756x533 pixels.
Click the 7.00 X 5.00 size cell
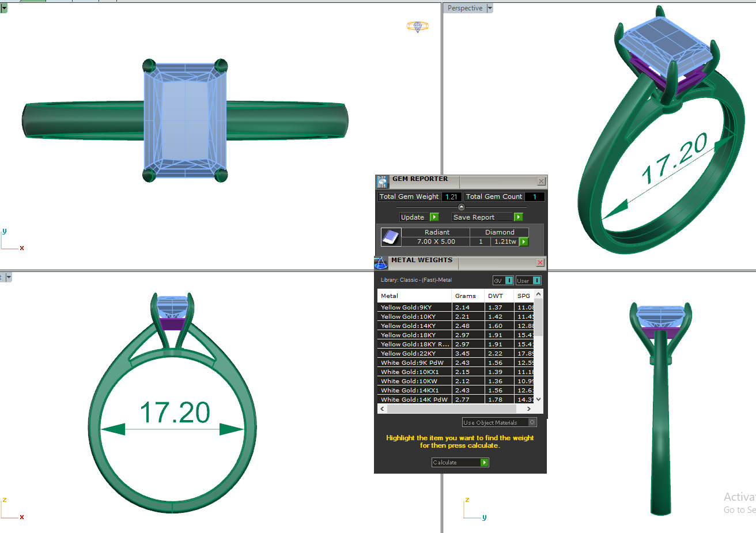click(436, 241)
